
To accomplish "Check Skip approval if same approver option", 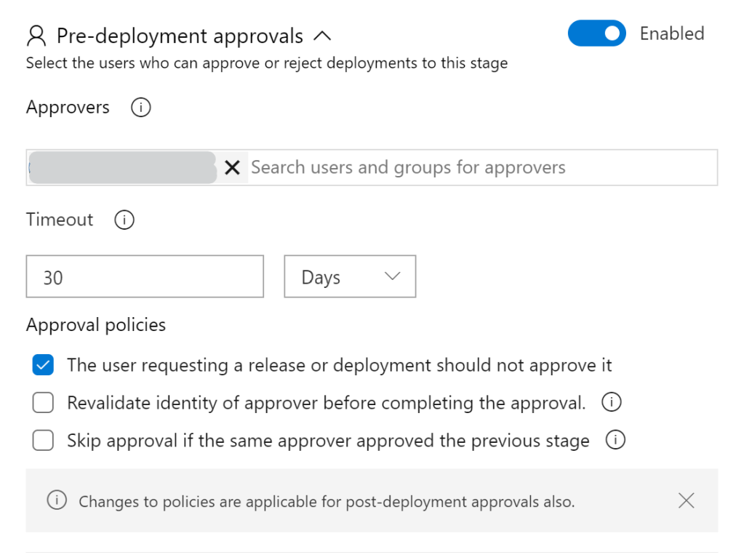I will click(43, 441).
